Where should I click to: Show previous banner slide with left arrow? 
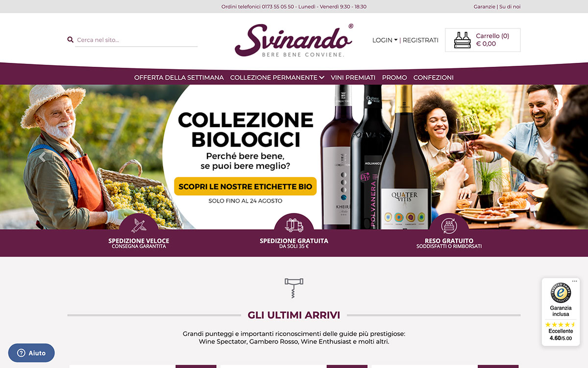click(43, 157)
